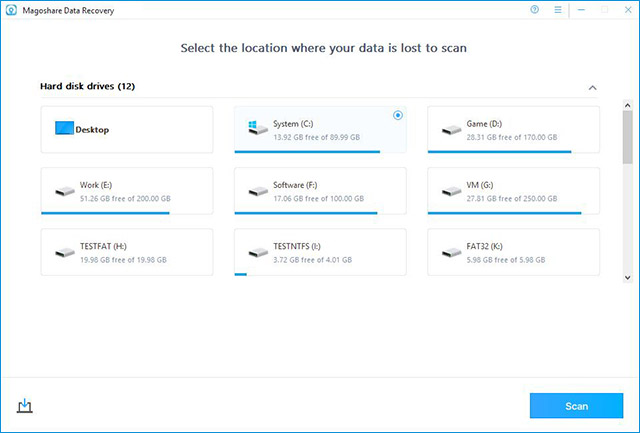Viewport: 640px width, 433px height.
Task: Click '3.72 GB free of 4.01 GB' text
Action: point(313,260)
